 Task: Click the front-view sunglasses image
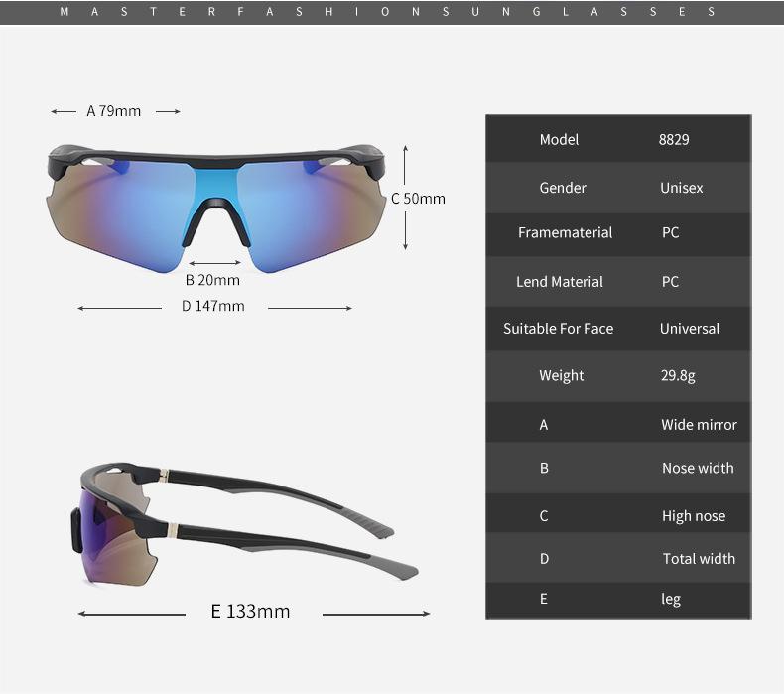[x=215, y=204]
